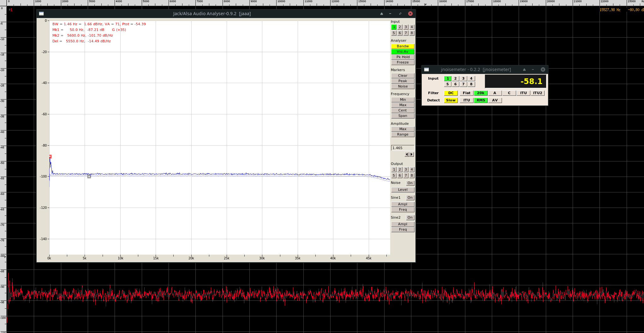Click Mk2 square marker on spectrum

coord(89,176)
